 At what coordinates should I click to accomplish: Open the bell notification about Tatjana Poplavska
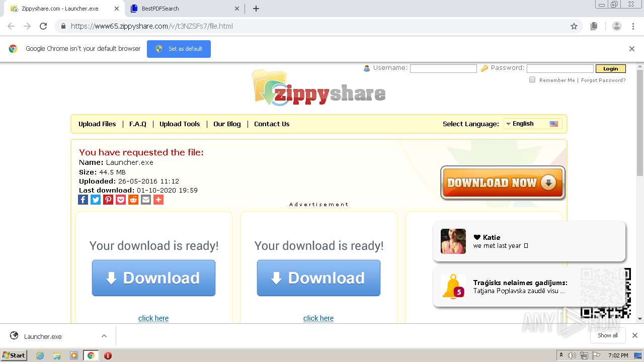click(x=529, y=287)
